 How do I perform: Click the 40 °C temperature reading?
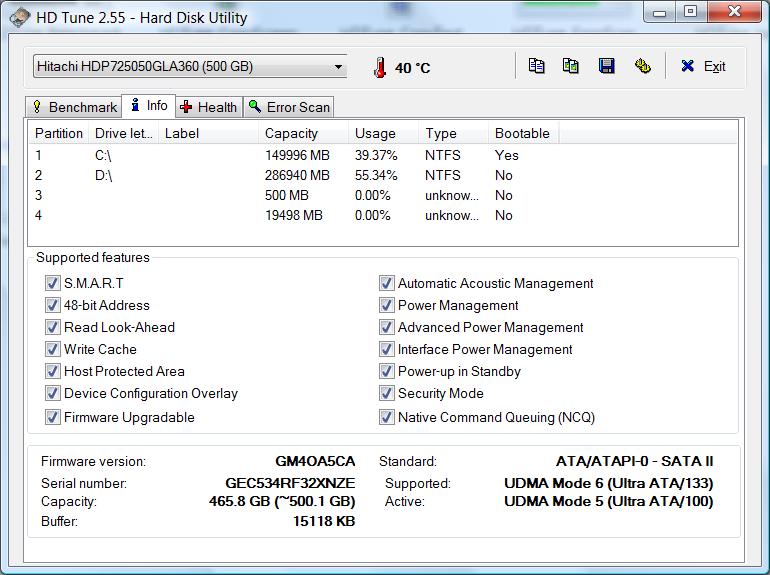pyautogui.click(x=412, y=68)
